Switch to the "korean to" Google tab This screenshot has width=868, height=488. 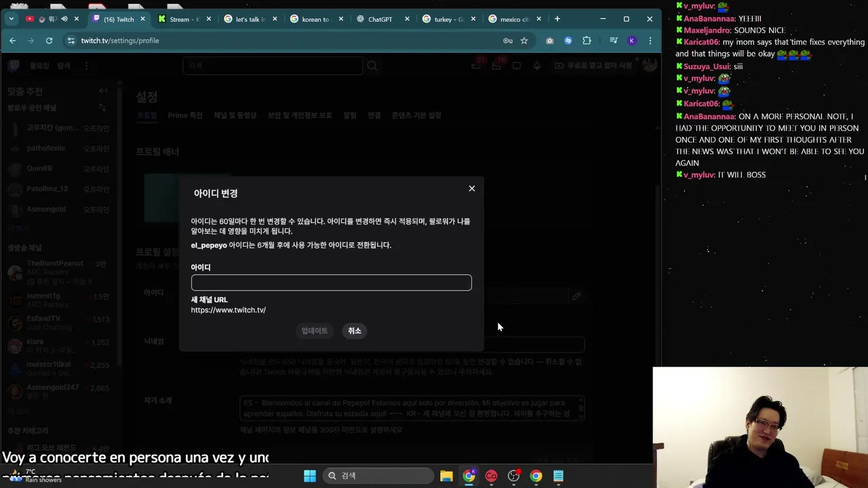click(315, 19)
